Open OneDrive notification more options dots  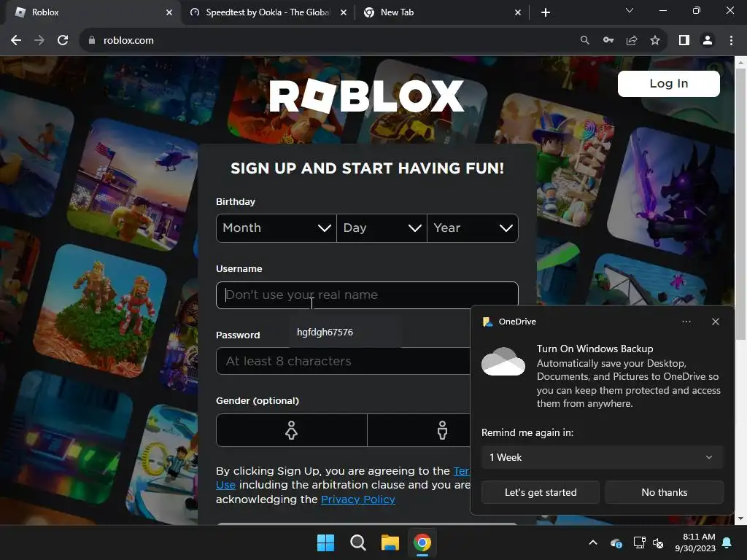[x=686, y=322]
